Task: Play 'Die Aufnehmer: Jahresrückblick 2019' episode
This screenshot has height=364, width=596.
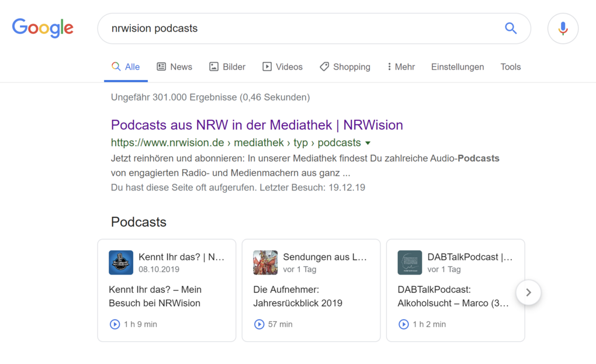Action: point(259,324)
